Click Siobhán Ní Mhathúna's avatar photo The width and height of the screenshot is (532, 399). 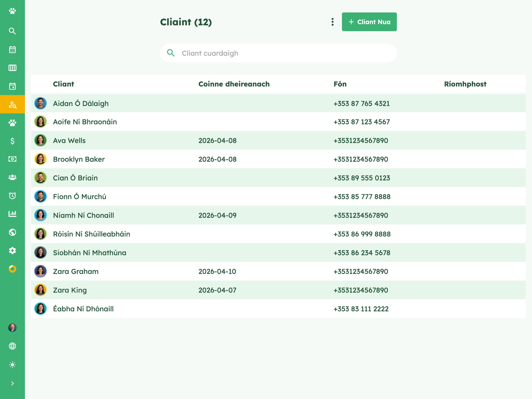click(40, 253)
